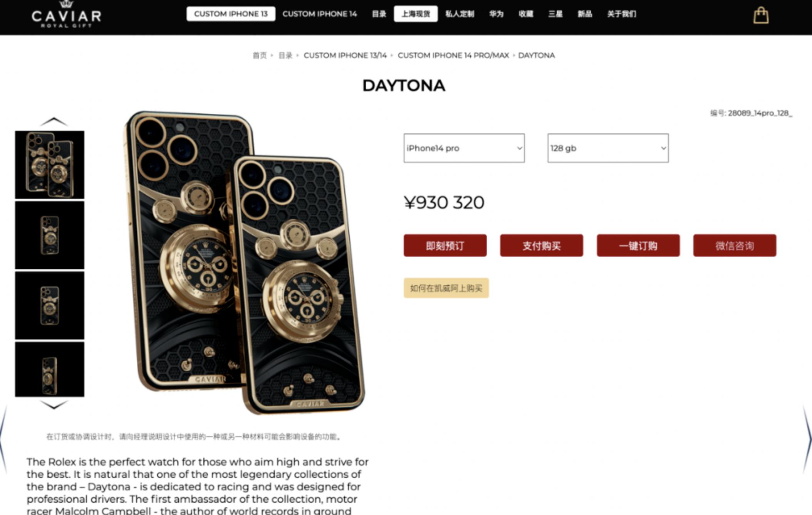Viewport: 812px width, 515px height.
Task: Go to next product with right arrow
Action: (807, 439)
